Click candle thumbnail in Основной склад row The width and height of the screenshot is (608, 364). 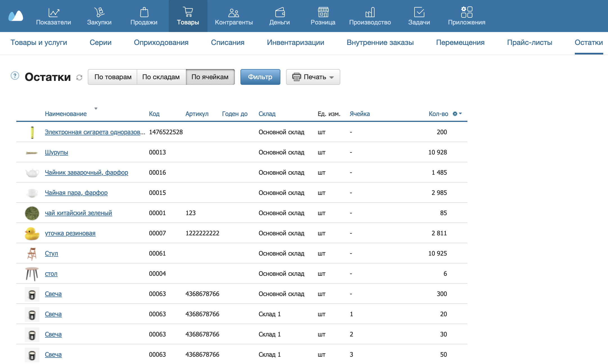point(32,294)
